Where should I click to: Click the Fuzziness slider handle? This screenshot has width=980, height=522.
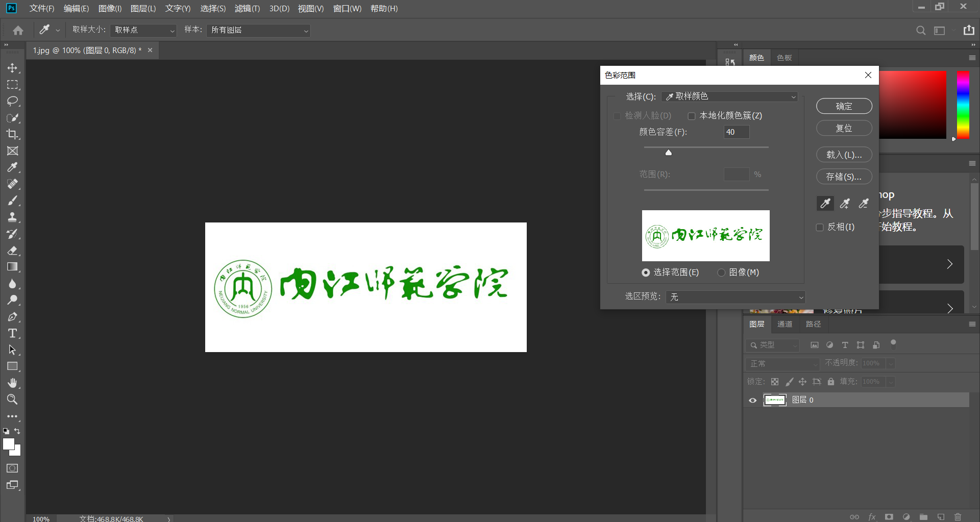coord(669,152)
